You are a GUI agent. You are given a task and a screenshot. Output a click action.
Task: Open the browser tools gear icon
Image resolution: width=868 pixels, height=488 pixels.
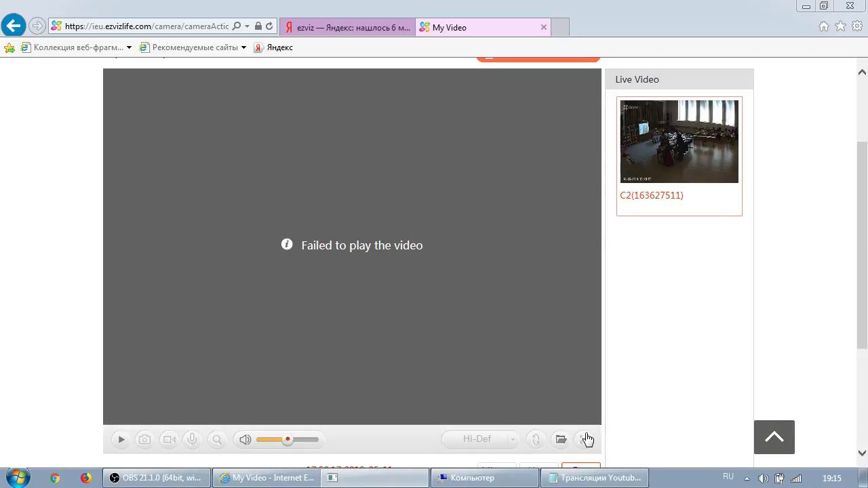pyautogui.click(x=857, y=26)
